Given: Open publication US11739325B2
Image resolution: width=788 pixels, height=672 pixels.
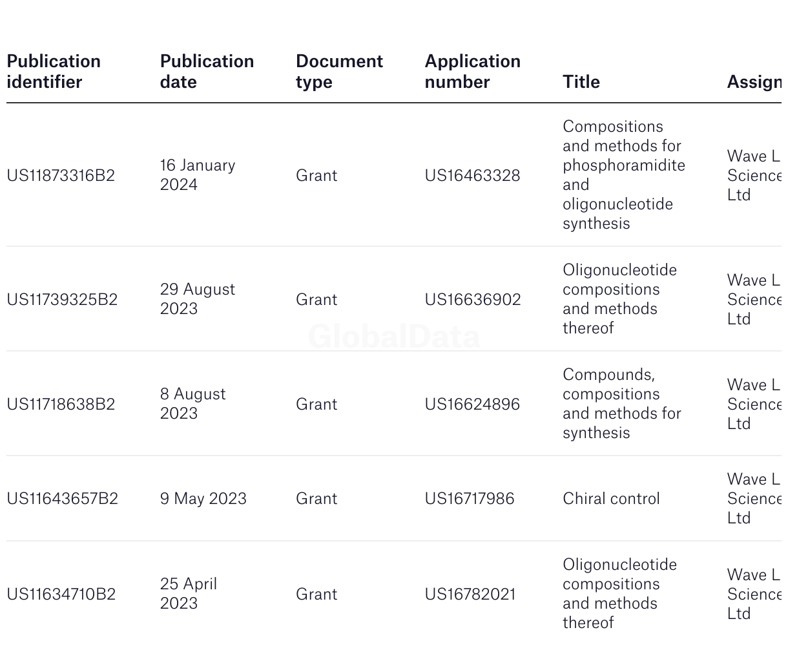Looking at the screenshot, I should point(62,300).
